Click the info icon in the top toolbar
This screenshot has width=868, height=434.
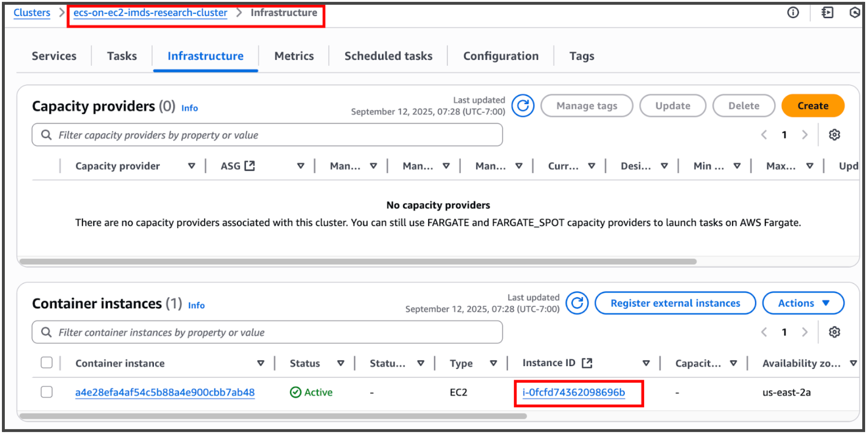coord(793,13)
